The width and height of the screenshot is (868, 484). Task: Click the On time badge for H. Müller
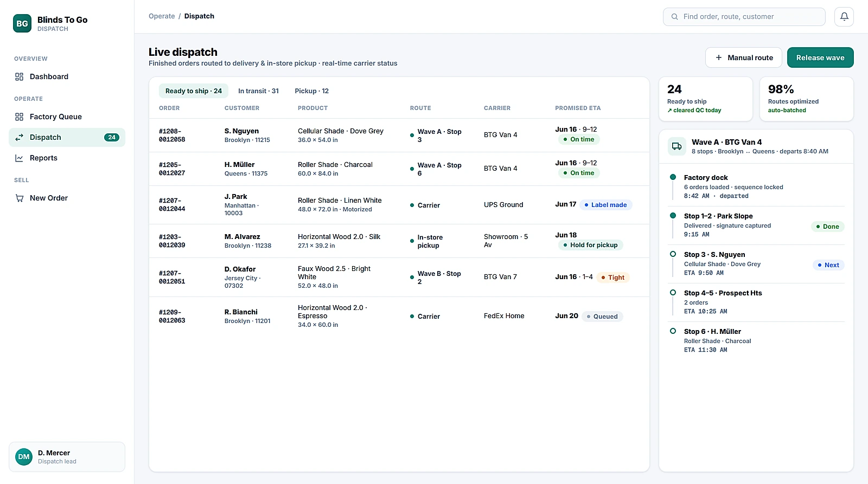[578, 173]
